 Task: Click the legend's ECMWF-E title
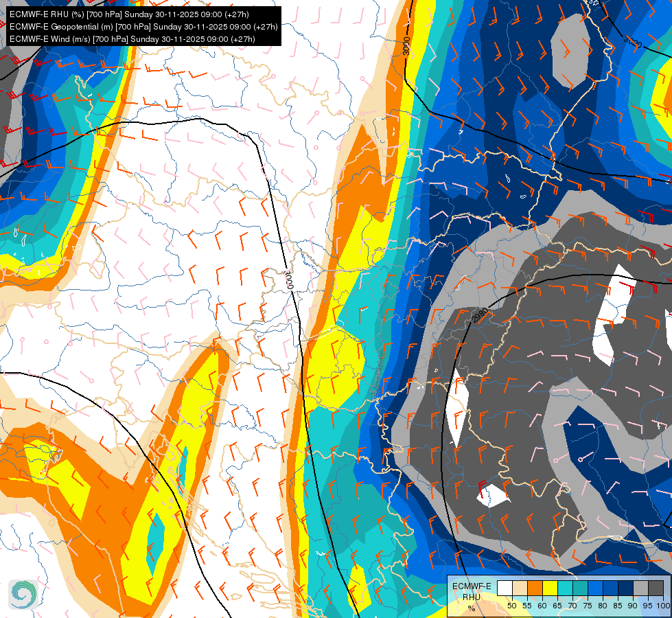tap(472, 586)
